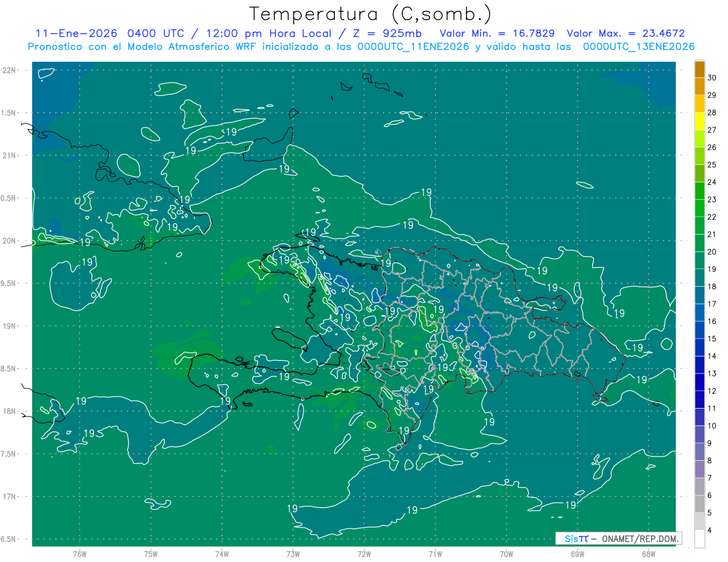Viewport: 728px width, 562px height.
Task: Pick the lime swatch between 26 and 27
Action: tap(699, 139)
